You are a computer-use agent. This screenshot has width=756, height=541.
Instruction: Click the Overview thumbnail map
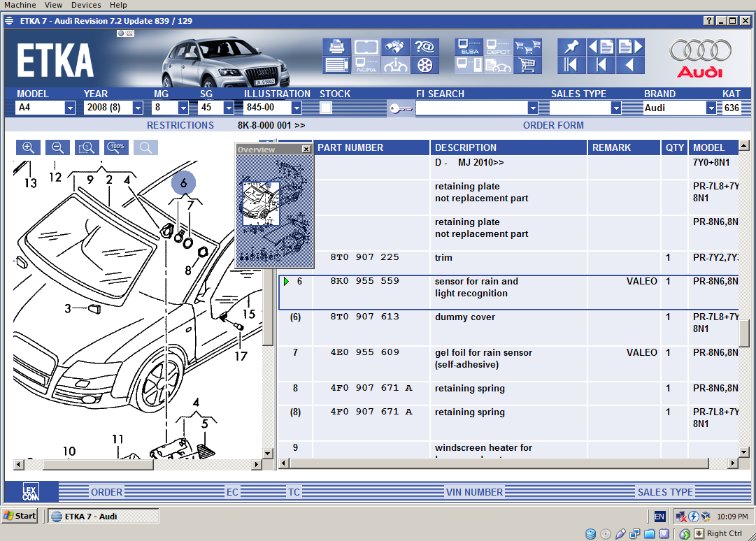pos(275,211)
